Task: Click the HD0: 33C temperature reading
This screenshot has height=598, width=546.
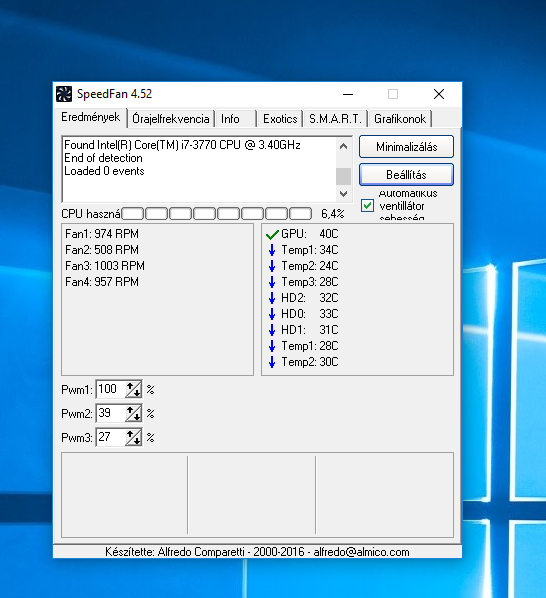Action: pyautogui.click(x=310, y=314)
